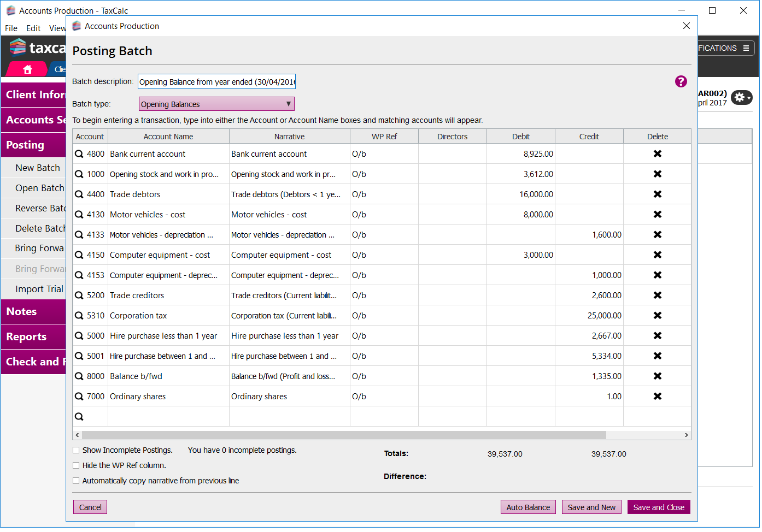Screen dimensions: 762x532
Task: Click the Credit column header
Action: 589,137
